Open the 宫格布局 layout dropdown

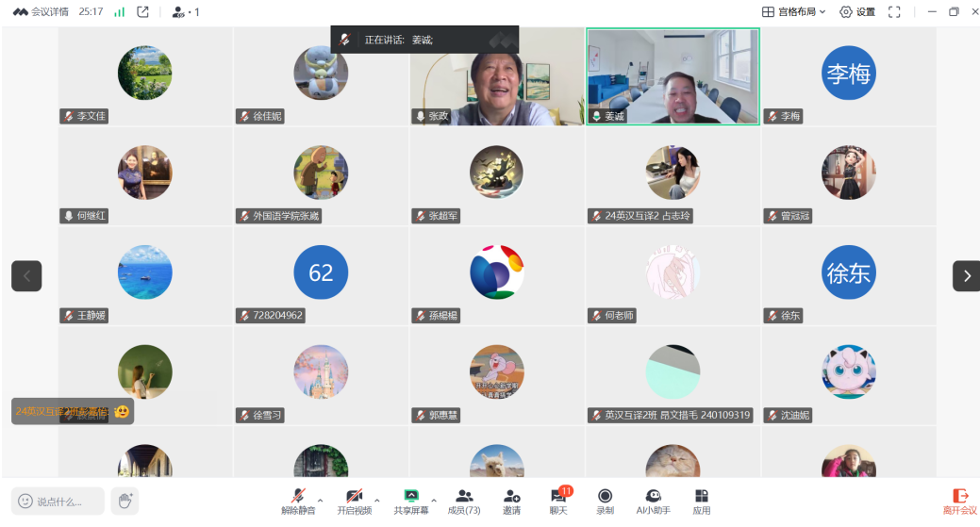pyautogui.click(x=793, y=12)
